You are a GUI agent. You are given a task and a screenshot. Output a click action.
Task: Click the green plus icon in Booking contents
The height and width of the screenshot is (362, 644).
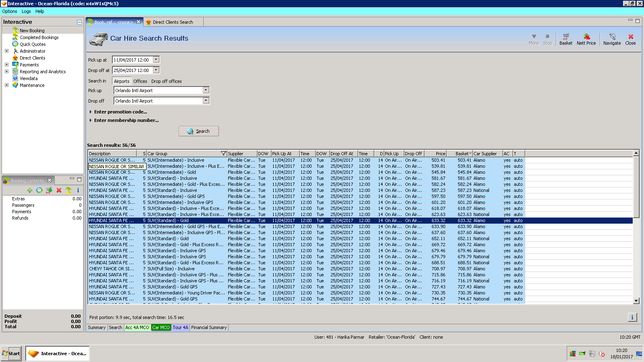30,190
